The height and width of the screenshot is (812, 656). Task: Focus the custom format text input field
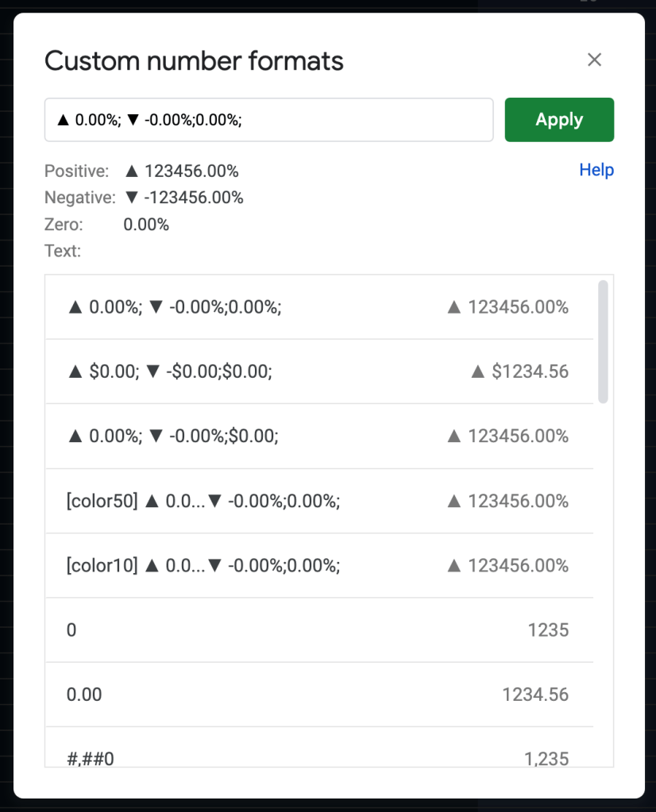pyautogui.click(x=268, y=120)
